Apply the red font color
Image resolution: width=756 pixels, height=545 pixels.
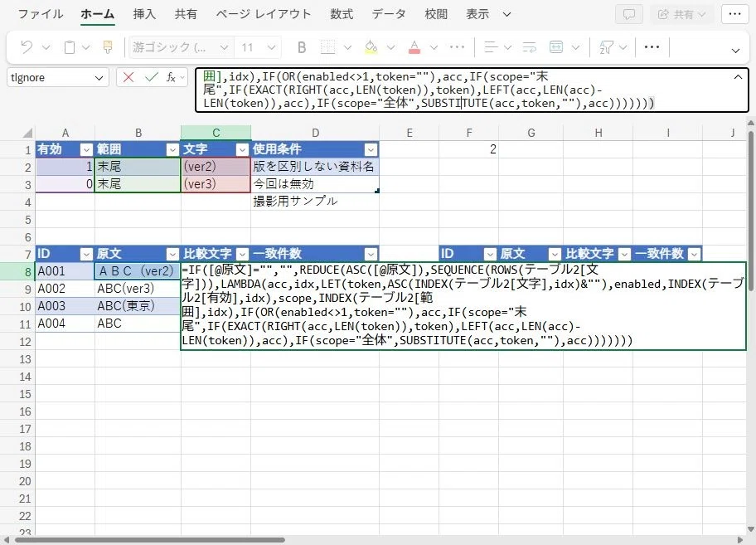(x=414, y=47)
